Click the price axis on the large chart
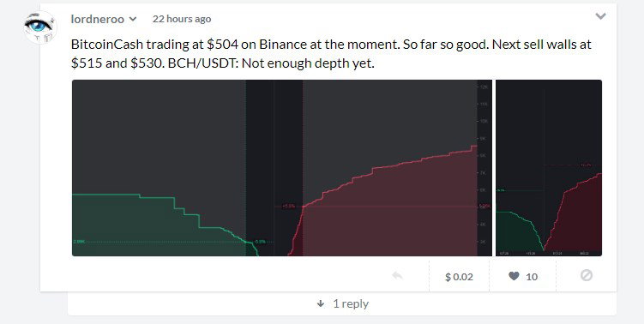Viewport: 644px width, 324px height. pyautogui.click(x=485, y=168)
